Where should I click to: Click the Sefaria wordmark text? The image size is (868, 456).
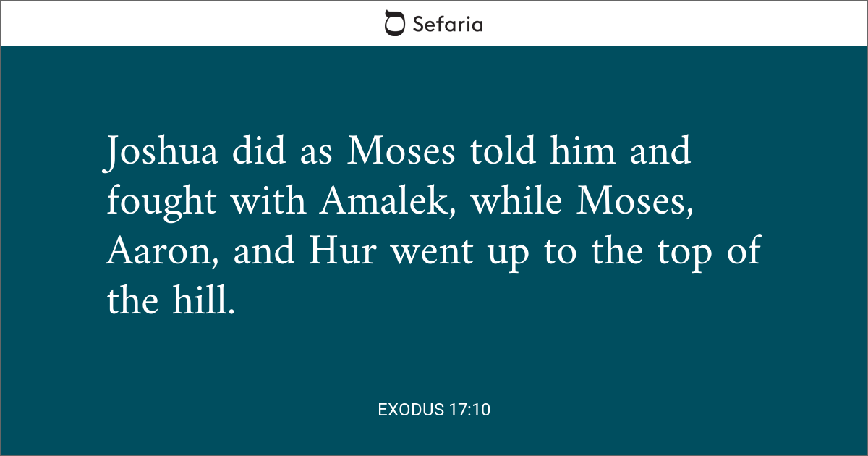tap(447, 24)
